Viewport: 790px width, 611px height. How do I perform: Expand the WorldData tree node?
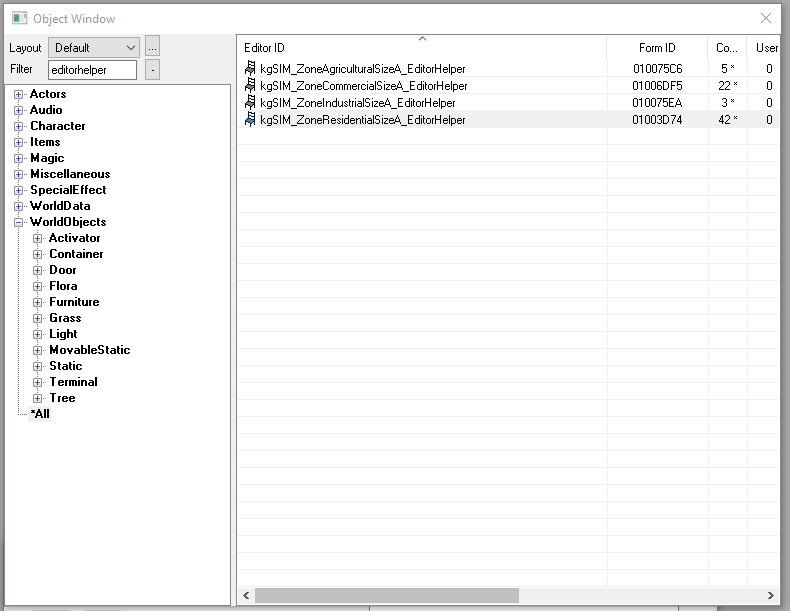tap(19, 207)
